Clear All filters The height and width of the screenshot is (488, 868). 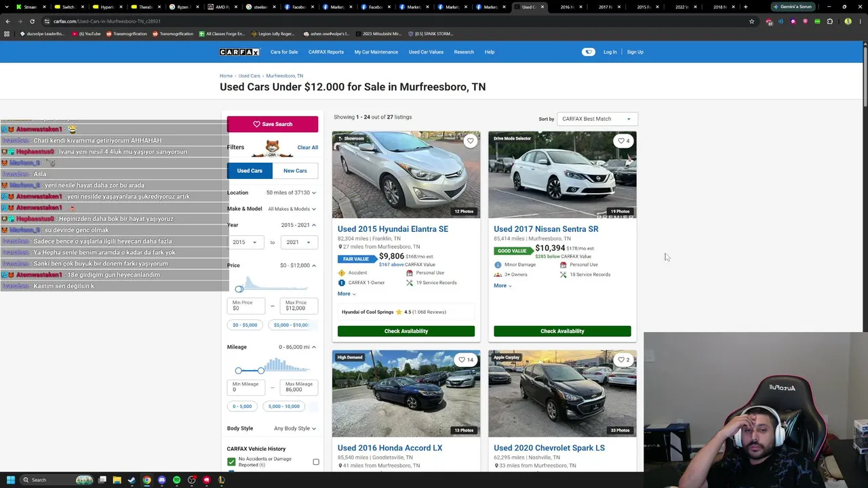coord(307,148)
